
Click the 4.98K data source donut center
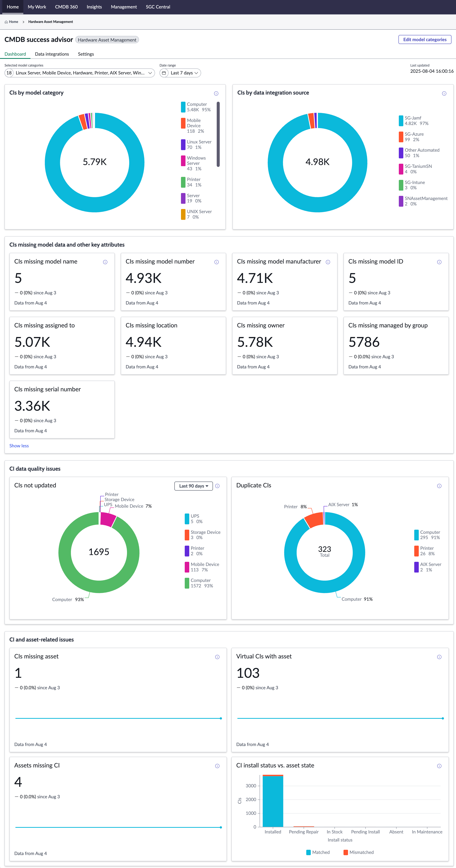pyautogui.click(x=317, y=162)
